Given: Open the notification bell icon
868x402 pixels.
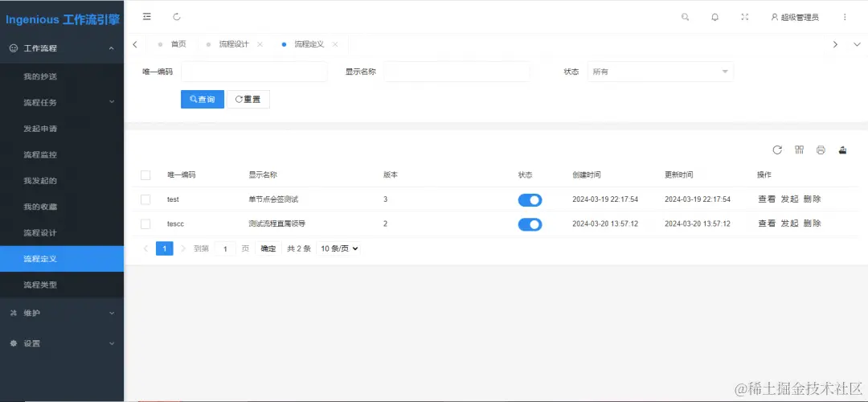Looking at the screenshot, I should click(714, 17).
